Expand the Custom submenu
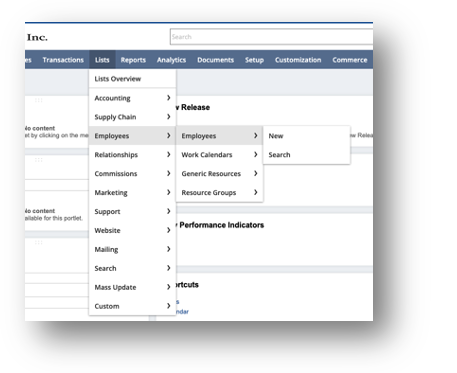Image resolution: width=457 pixels, height=373 pixels. pyautogui.click(x=132, y=306)
